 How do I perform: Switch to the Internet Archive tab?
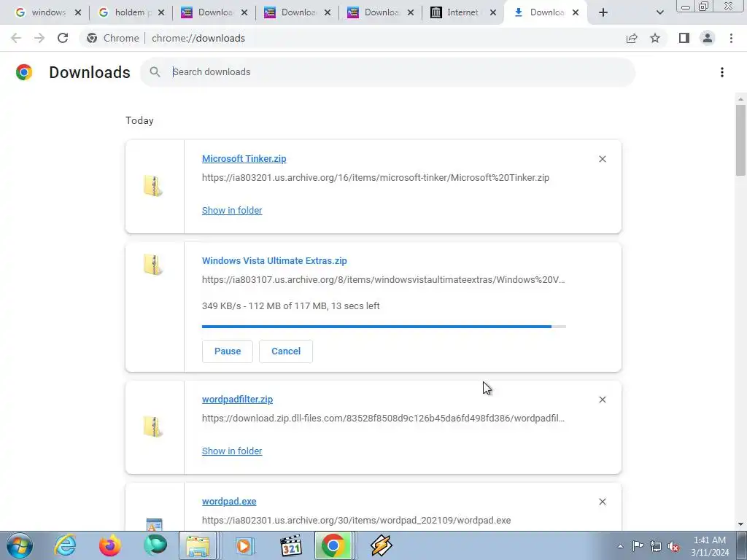click(x=458, y=12)
